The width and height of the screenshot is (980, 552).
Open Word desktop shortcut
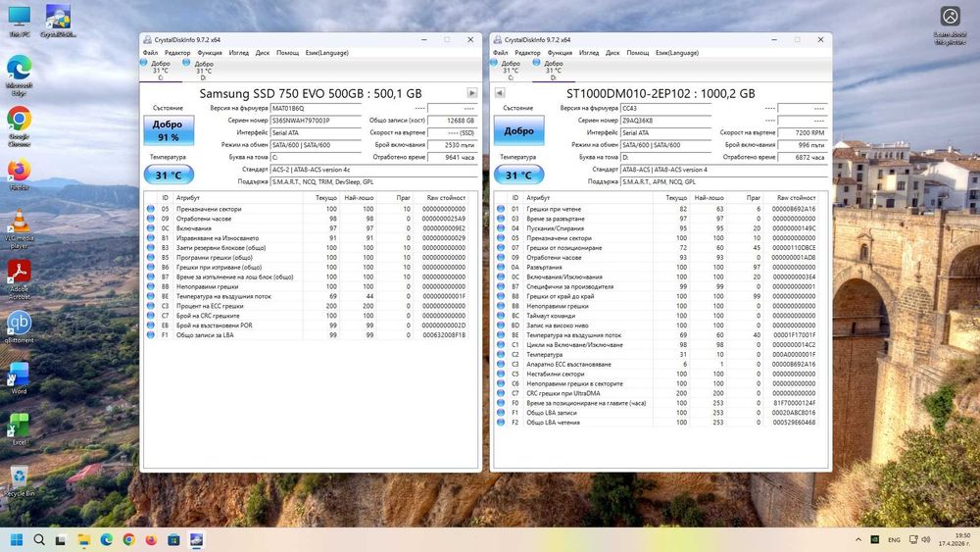(19, 378)
